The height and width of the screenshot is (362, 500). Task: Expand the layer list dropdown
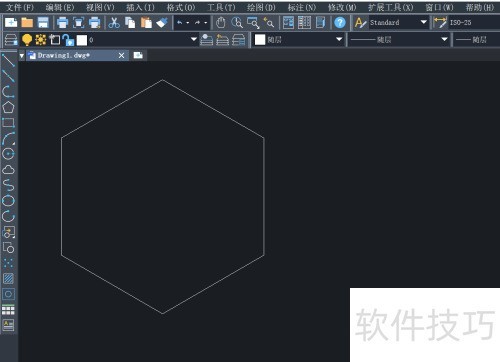[194, 40]
